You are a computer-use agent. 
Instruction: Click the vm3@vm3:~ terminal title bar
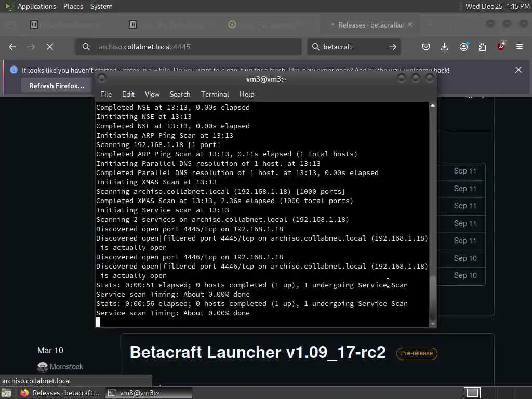pos(267,79)
